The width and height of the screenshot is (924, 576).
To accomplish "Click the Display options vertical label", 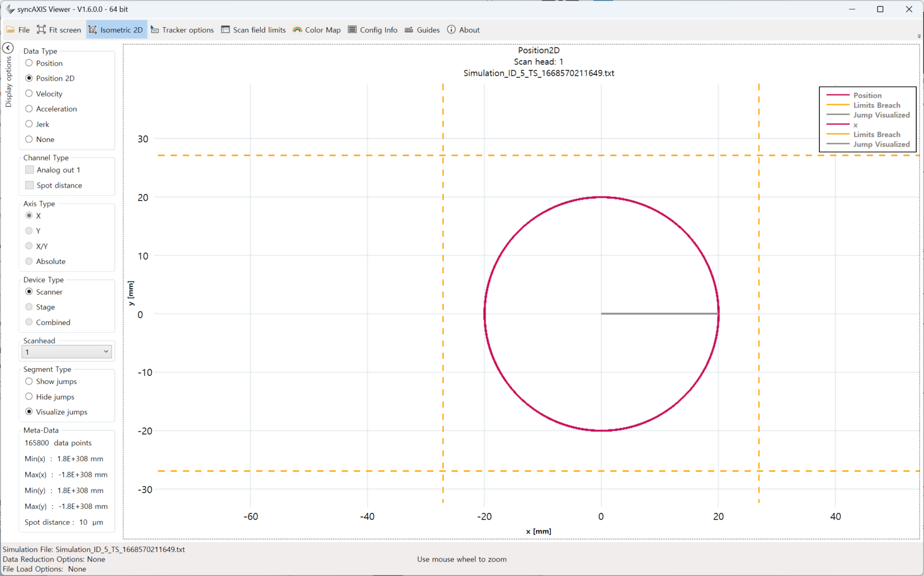I will click(9, 82).
